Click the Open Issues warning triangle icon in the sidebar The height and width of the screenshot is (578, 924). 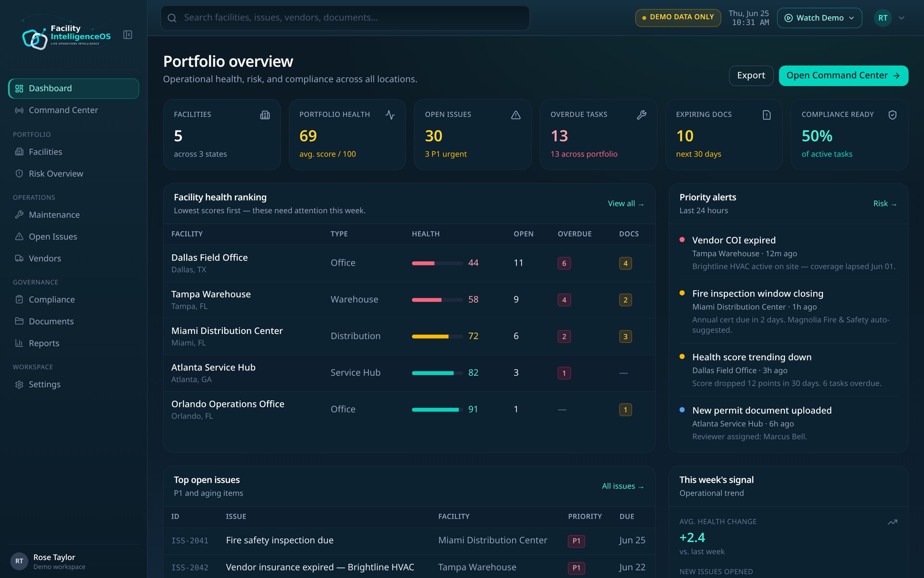click(x=19, y=236)
